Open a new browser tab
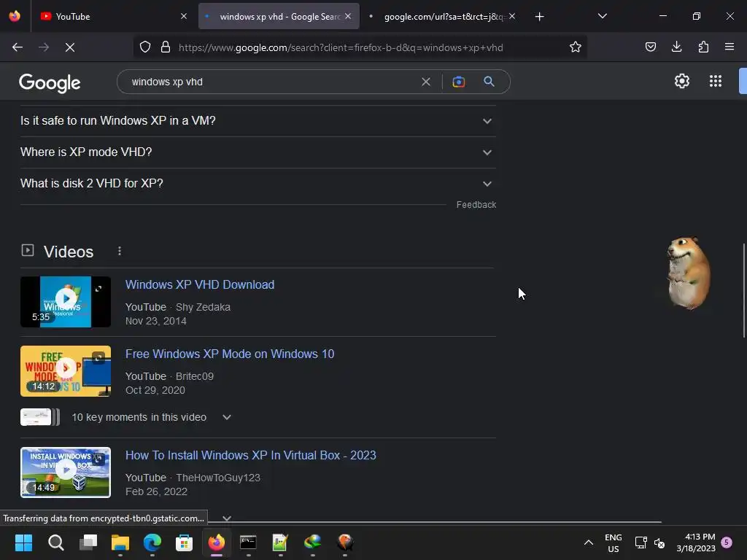The height and width of the screenshot is (560, 747). coord(539,17)
